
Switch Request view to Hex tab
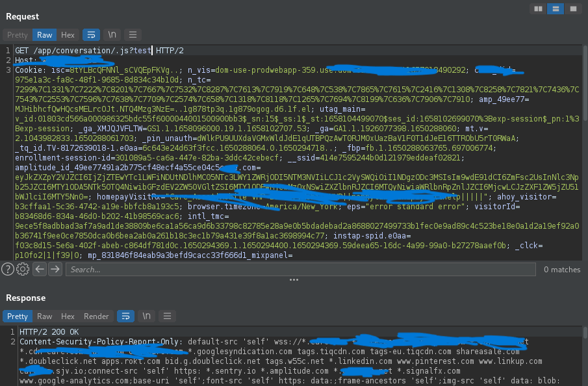(68, 34)
